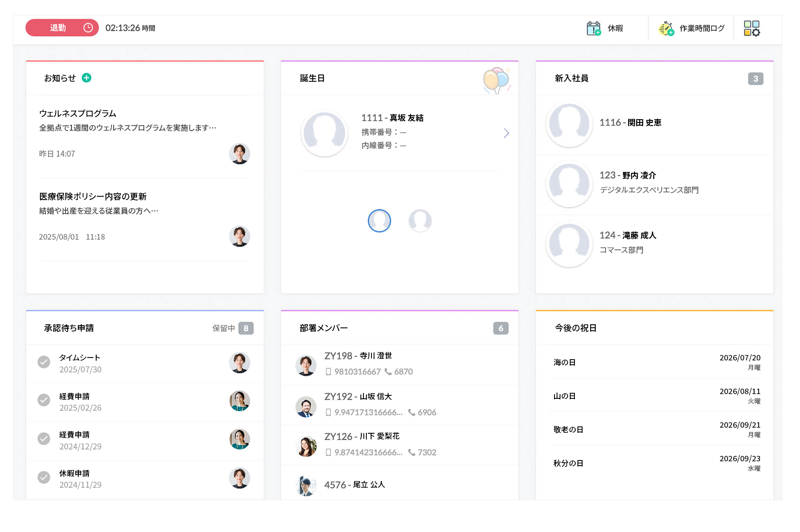The image size is (800, 532).
Task: Open the ウェルネスプログラム announcement
Action: [78, 114]
